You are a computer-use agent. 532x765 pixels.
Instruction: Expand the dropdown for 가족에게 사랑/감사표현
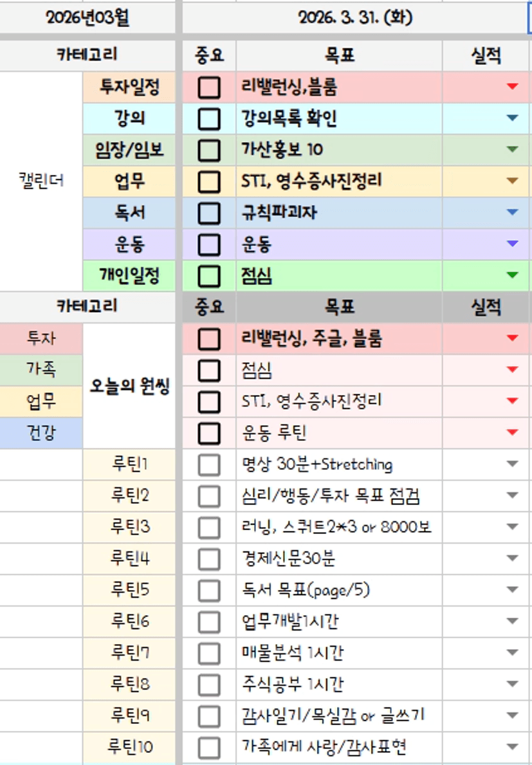click(x=512, y=746)
